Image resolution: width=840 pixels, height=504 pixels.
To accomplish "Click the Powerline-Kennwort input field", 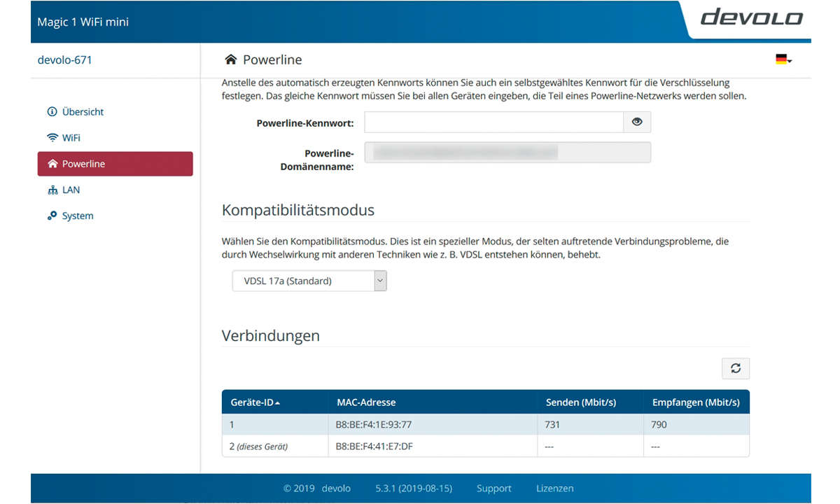I will 493,122.
